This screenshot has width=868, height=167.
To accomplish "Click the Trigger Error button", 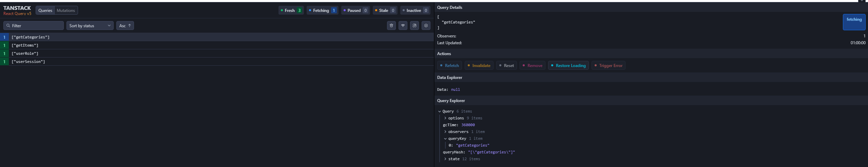I will pyautogui.click(x=609, y=66).
